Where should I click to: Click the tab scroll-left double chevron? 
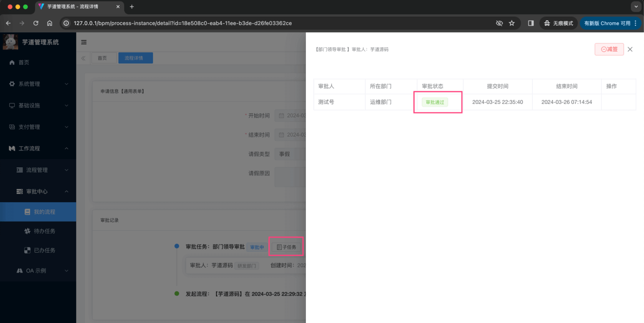point(83,58)
